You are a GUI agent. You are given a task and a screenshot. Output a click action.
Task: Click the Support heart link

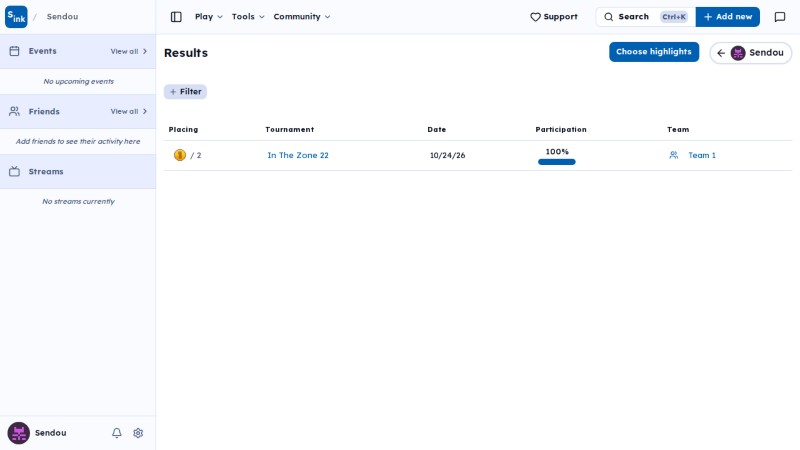coord(554,17)
